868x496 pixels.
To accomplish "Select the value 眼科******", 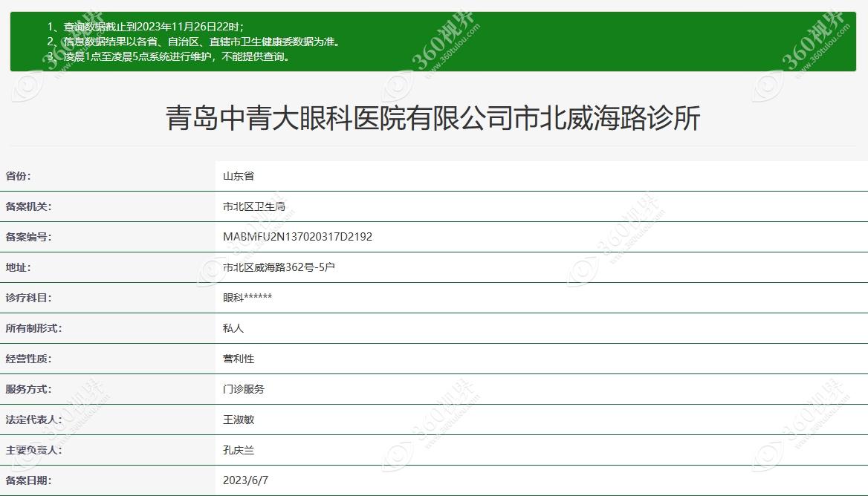I will tap(247, 298).
